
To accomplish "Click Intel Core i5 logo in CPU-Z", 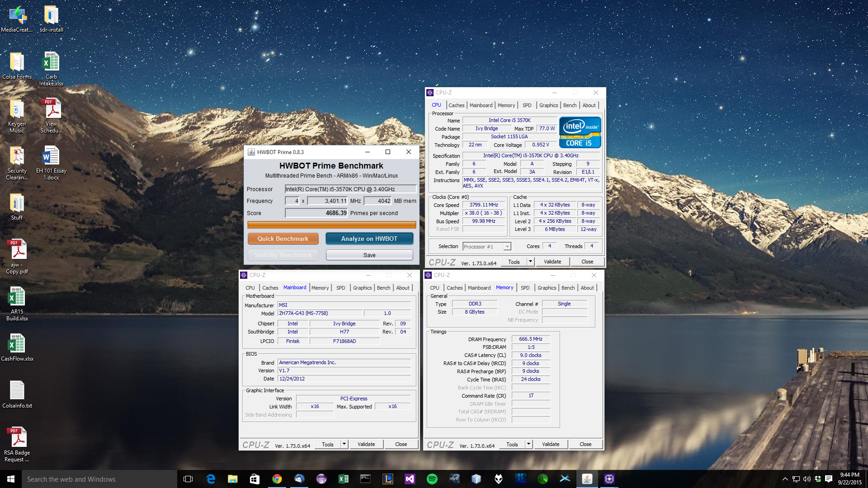I will pyautogui.click(x=580, y=132).
